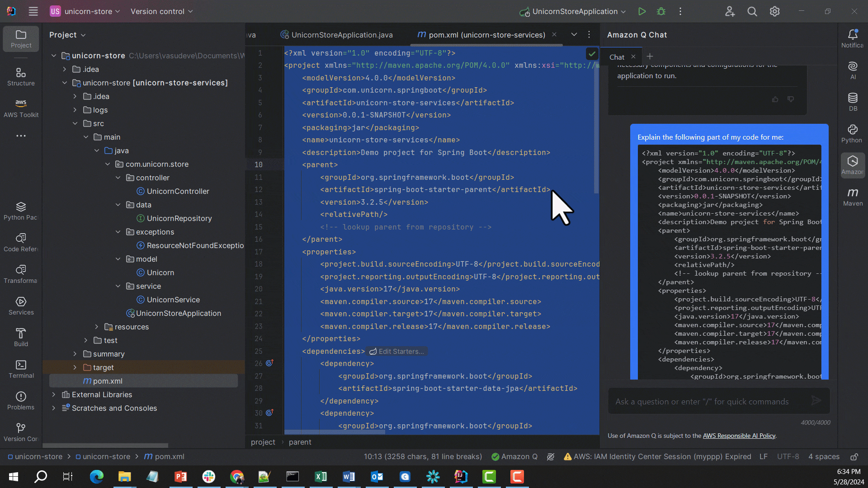Open the UnicornStoreApplication run configuration dropdown
Image resolution: width=868 pixels, height=488 pixels.
click(573, 11)
